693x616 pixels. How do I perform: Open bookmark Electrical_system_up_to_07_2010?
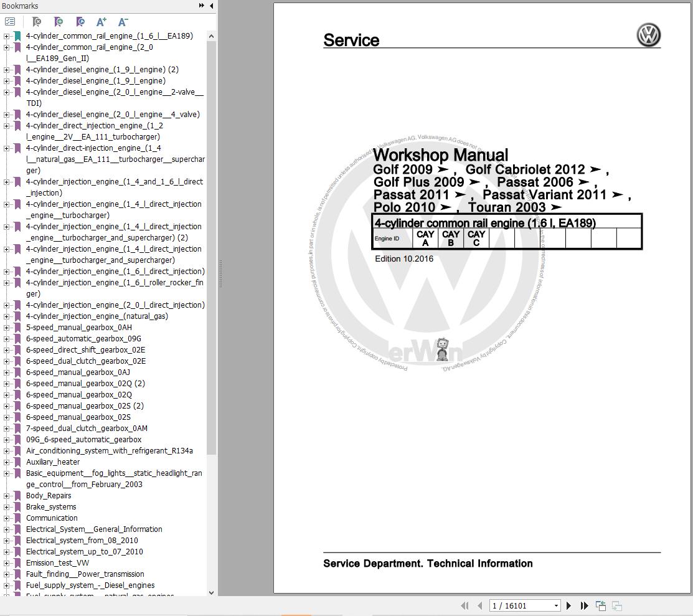(85, 552)
